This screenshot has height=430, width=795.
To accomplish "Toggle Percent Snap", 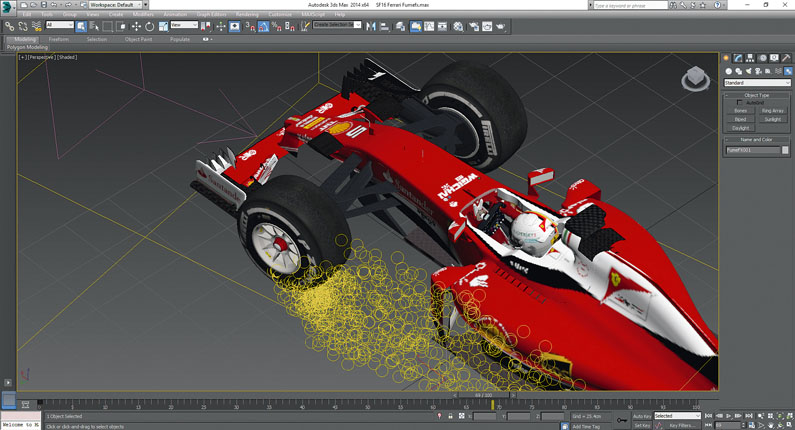I will [x=276, y=26].
